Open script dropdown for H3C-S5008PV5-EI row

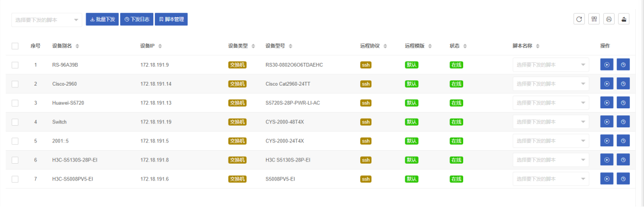coord(551,179)
